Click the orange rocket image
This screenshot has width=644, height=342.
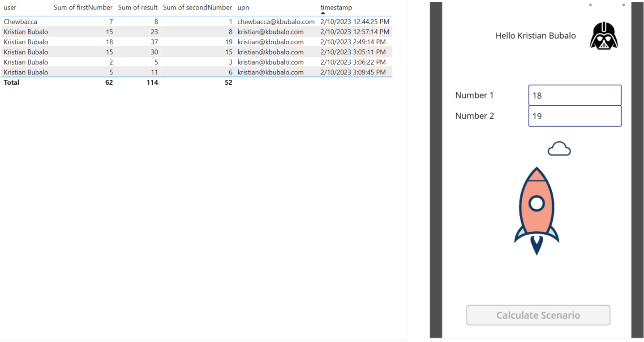click(537, 211)
